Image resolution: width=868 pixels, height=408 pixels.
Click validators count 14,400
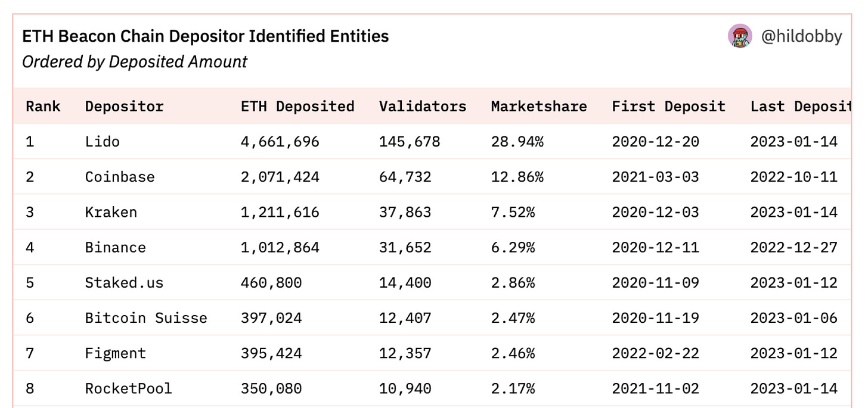[405, 282]
